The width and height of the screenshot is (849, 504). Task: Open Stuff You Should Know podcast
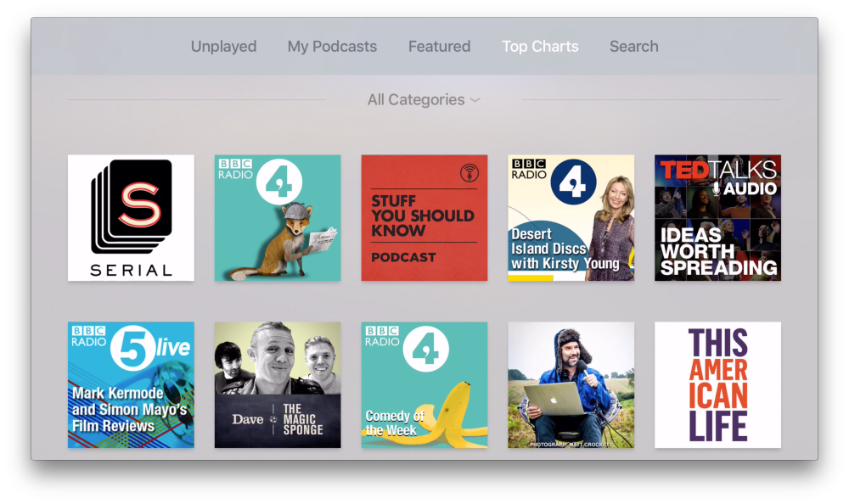coord(424,217)
